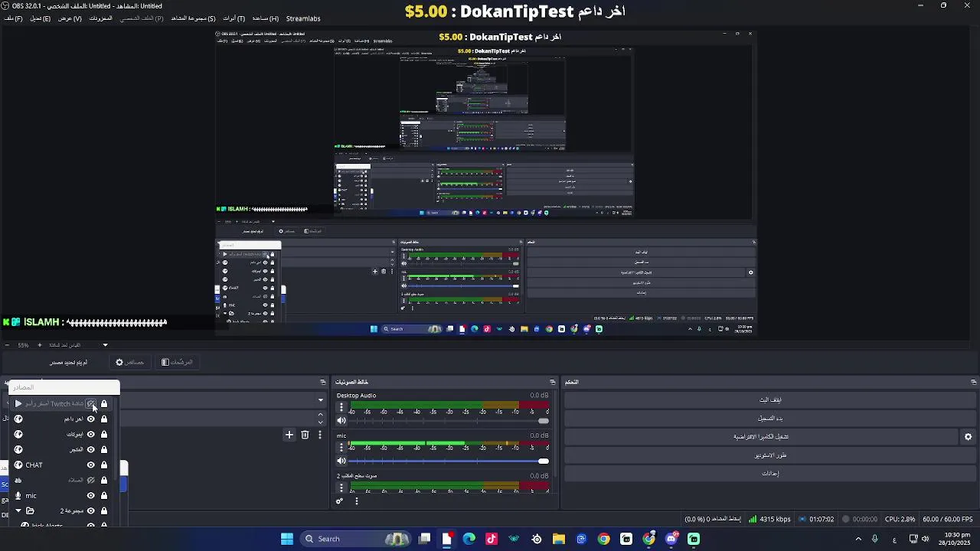980x551 pixels.
Task: Open the dropdown arrow in left dock
Action: 320,400
